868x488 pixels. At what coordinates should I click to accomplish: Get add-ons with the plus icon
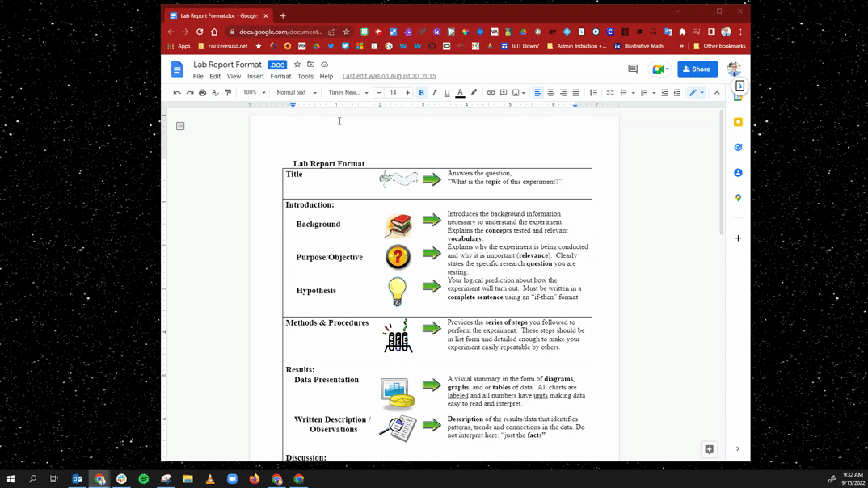[x=738, y=238]
